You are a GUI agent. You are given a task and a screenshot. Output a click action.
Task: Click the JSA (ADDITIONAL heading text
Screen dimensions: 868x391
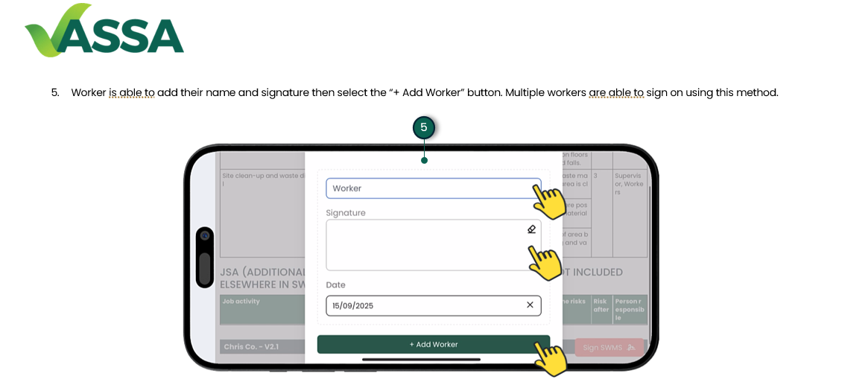[x=263, y=272]
